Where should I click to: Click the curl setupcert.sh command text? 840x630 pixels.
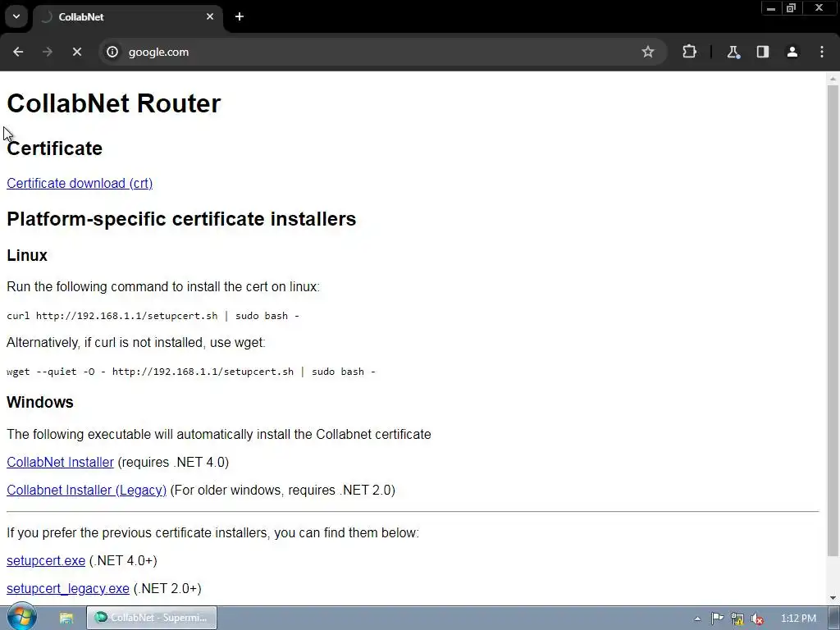(153, 316)
